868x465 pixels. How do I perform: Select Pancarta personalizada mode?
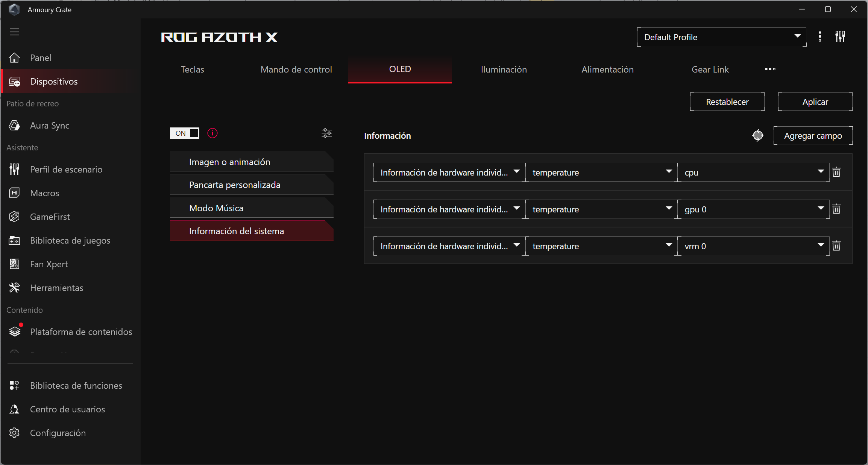coord(252,185)
